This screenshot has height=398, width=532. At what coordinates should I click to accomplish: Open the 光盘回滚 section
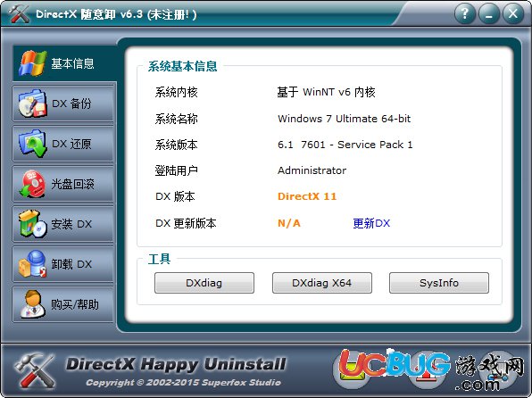pos(63,184)
